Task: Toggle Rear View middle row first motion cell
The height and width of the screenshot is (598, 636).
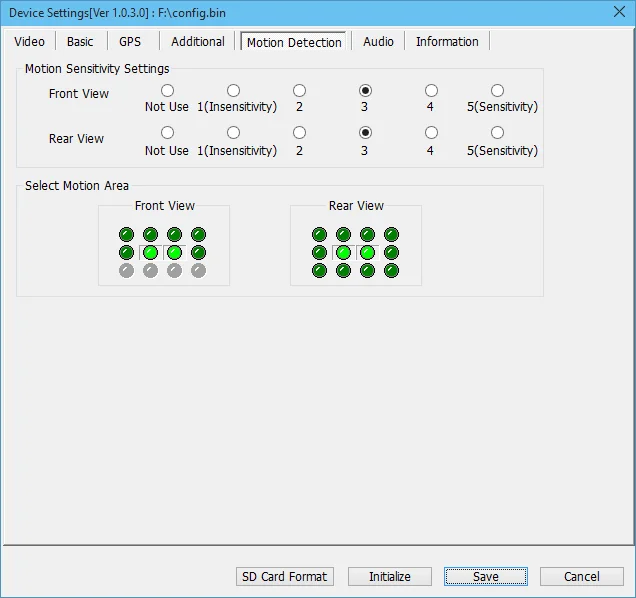Action: (x=320, y=252)
